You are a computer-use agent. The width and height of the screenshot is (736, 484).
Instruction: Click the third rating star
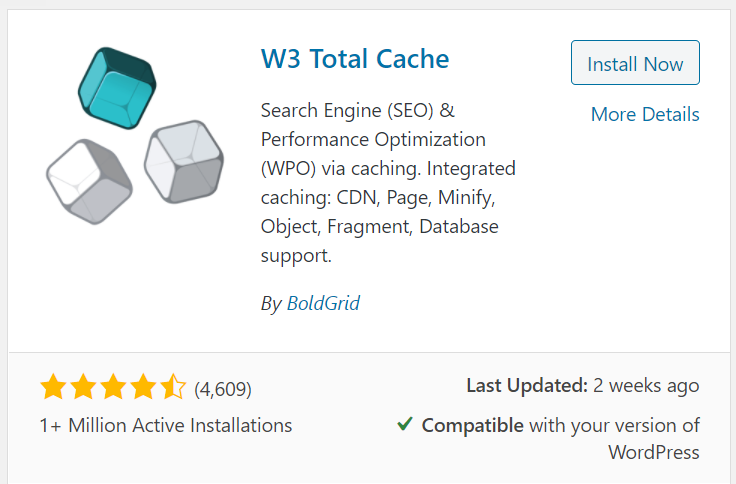[x=114, y=387]
